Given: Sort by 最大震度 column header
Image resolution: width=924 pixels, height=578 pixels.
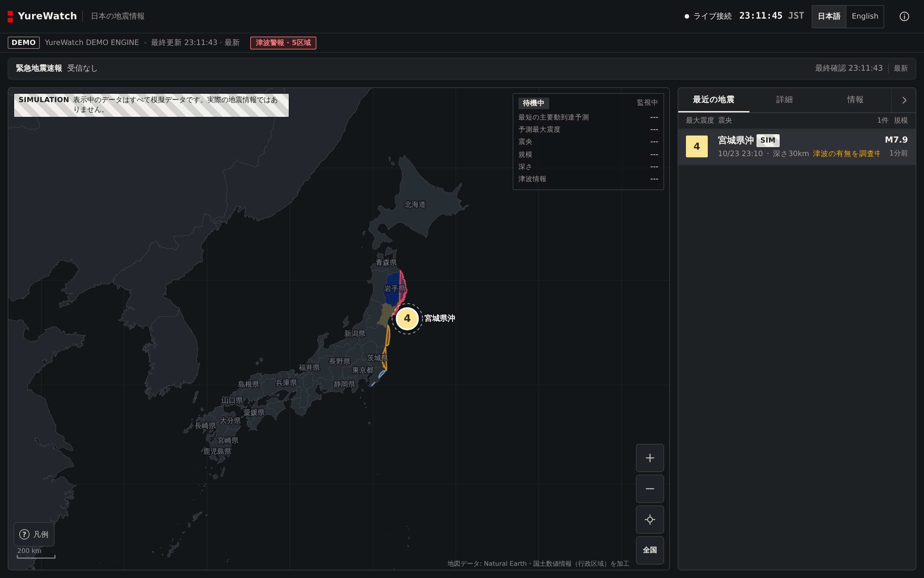Looking at the screenshot, I should (699, 120).
